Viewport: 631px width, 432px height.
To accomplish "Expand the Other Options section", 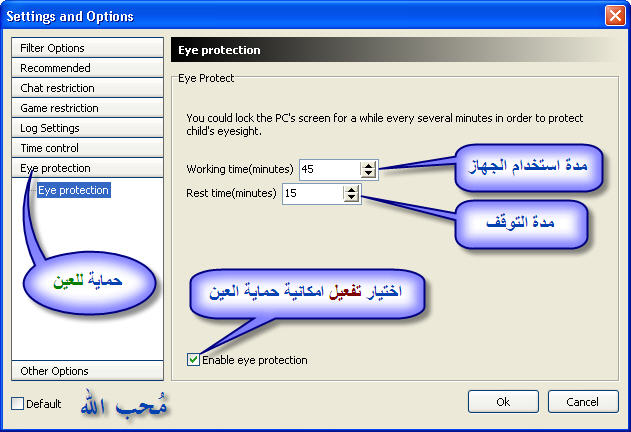I will [x=87, y=371].
